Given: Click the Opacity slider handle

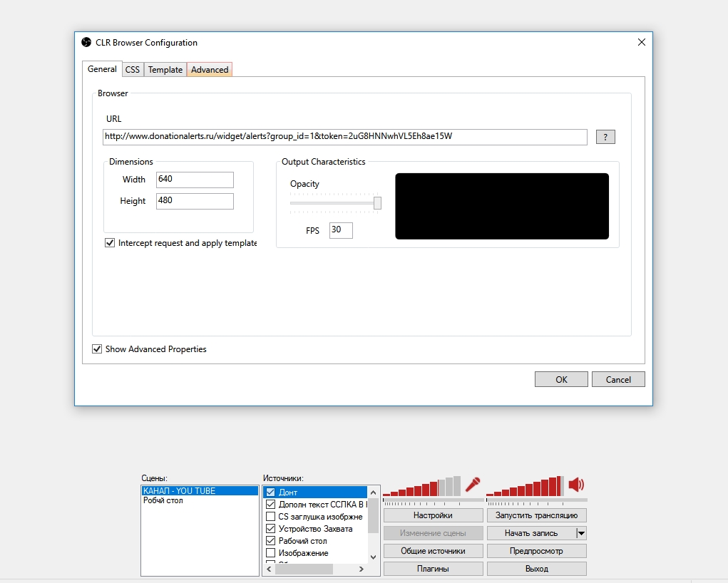Looking at the screenshot, I should pyautogui.click(x=377, y=203).
